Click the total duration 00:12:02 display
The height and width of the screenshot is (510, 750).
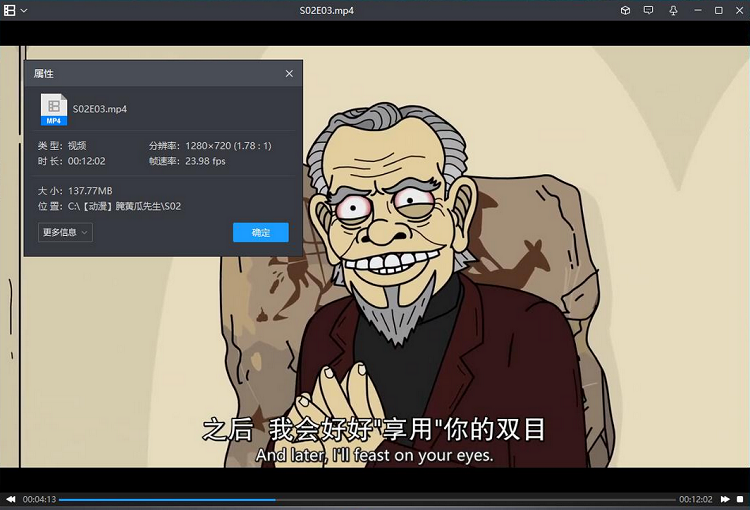[695, 499]
